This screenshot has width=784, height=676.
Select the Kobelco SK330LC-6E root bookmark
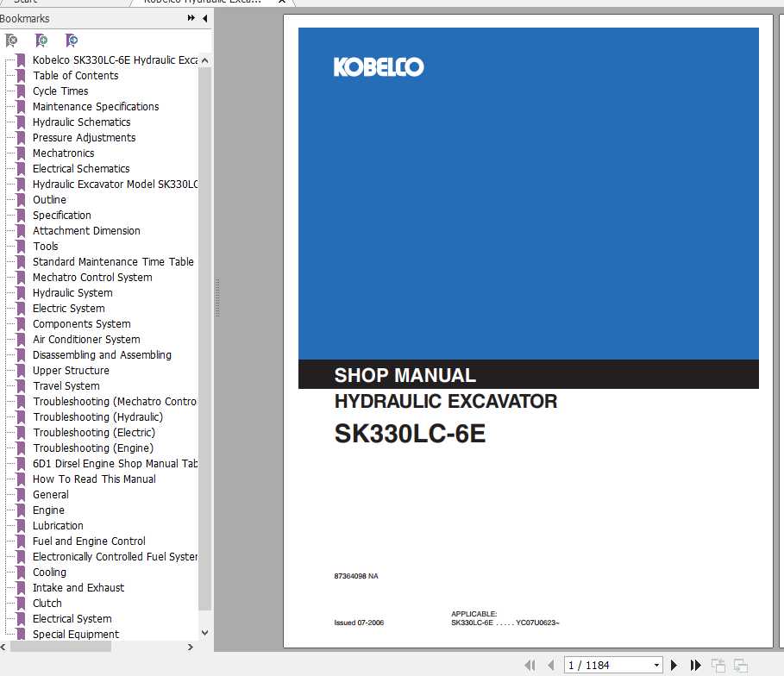pyautogui.click(x=115, y=60)
